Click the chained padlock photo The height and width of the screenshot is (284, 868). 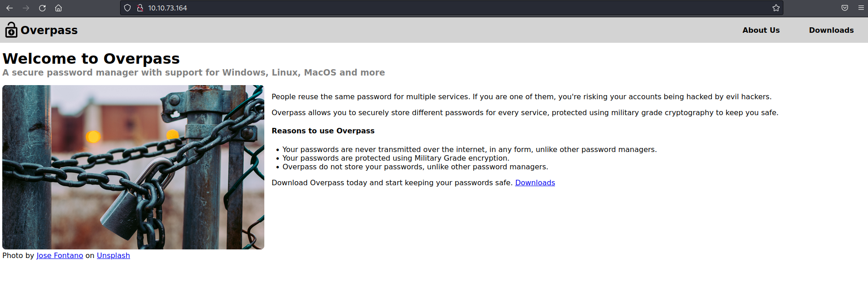pos(133,167)
